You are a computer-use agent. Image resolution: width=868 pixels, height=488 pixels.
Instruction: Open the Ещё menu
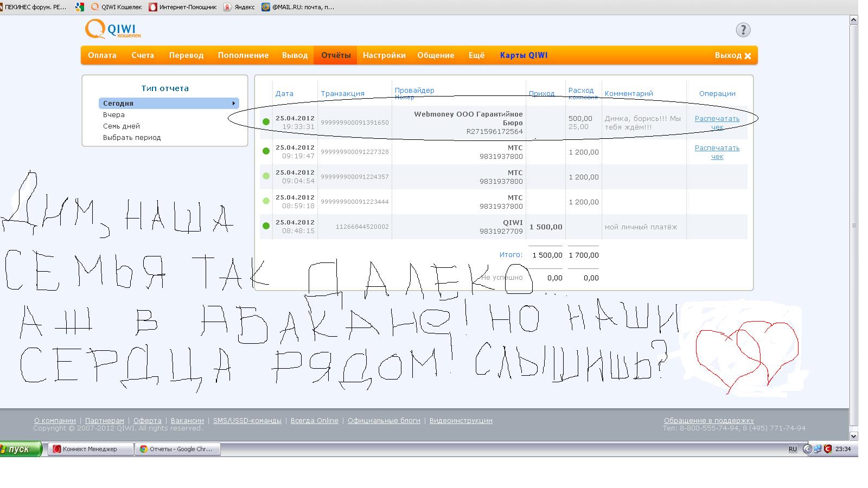(476, 55)
